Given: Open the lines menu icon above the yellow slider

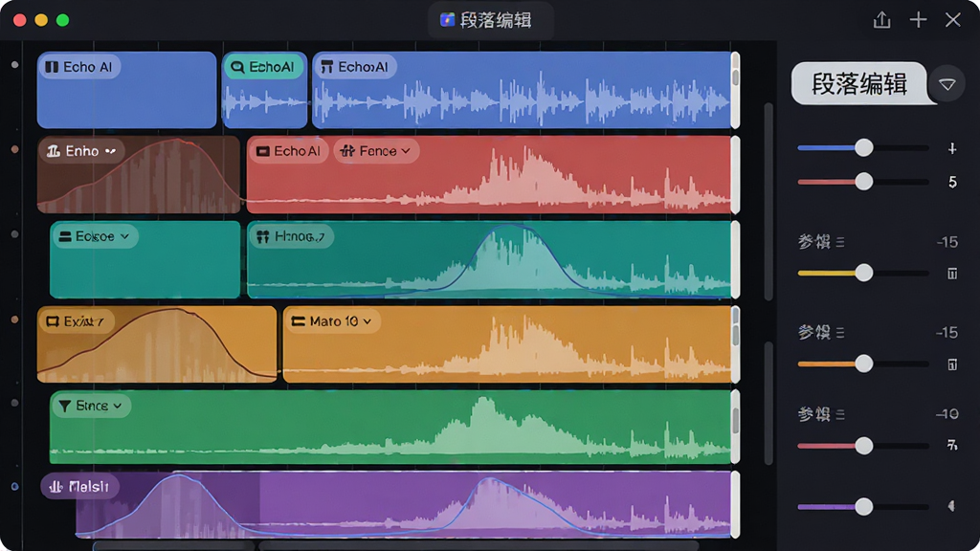Looking at the screenshot, I should coord(840,242).
